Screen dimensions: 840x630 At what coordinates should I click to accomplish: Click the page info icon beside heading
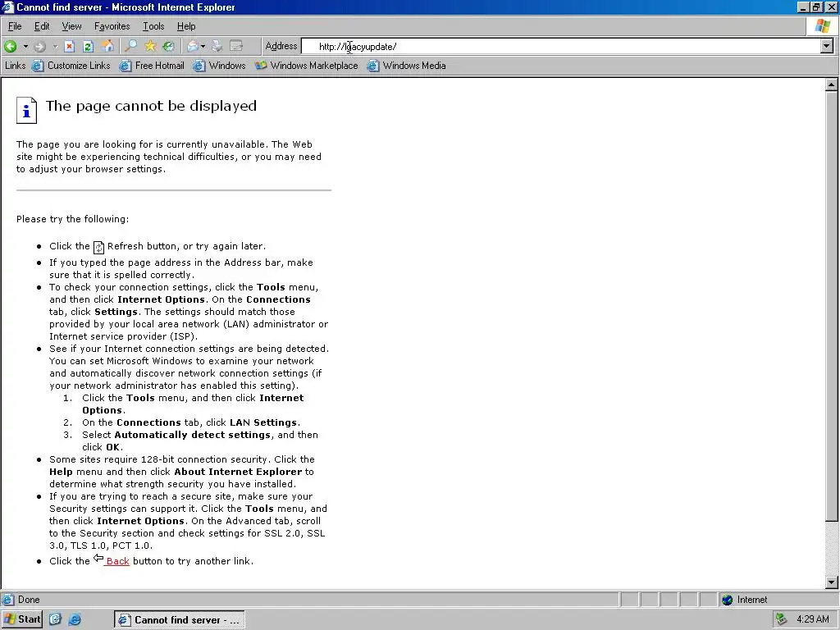(x=26, y=110)
